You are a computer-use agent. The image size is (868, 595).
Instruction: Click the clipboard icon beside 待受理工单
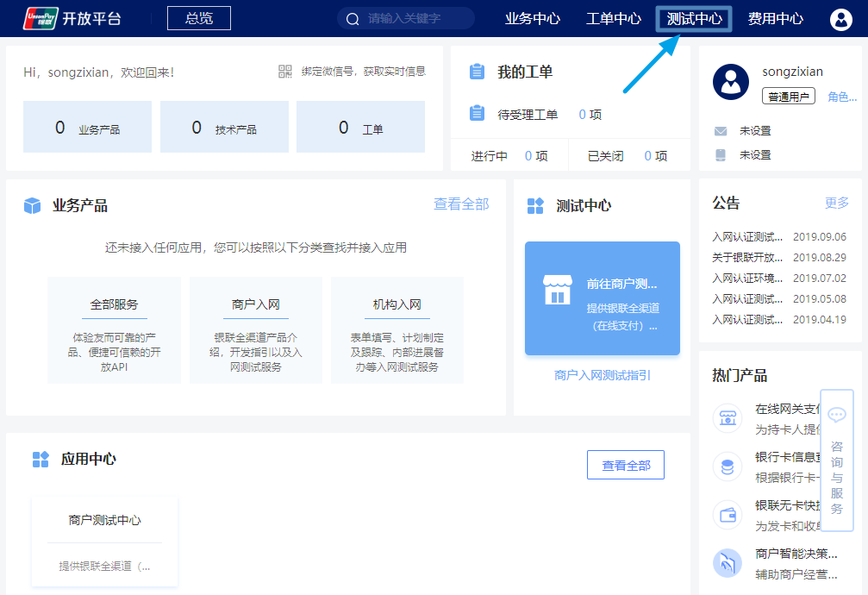(477, 113)
